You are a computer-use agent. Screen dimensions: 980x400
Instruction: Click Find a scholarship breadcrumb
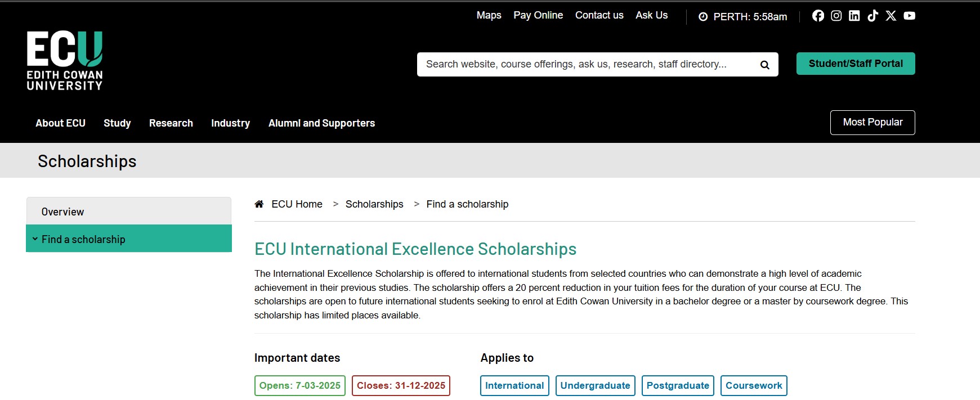[x=467, y=204]
